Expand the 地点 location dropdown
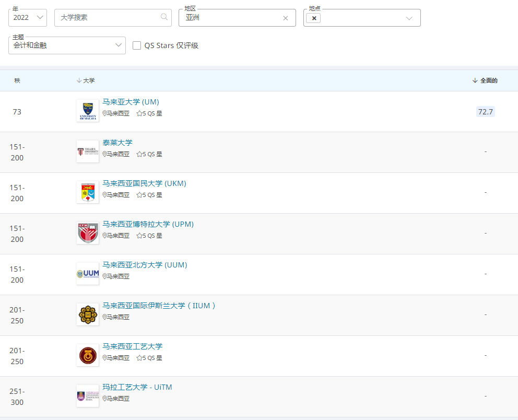Image resolution: width=518 pixels, height=420 pixels. tap(409, 18)
